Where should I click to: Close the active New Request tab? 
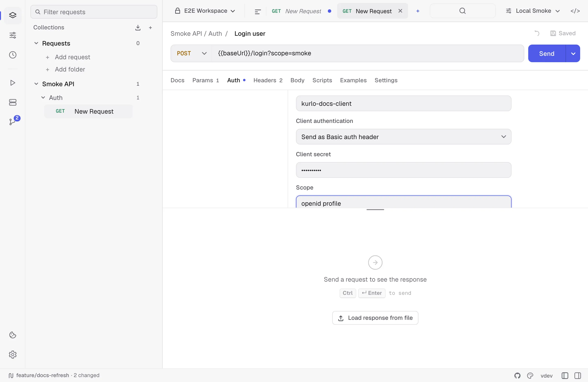point(400,11)
